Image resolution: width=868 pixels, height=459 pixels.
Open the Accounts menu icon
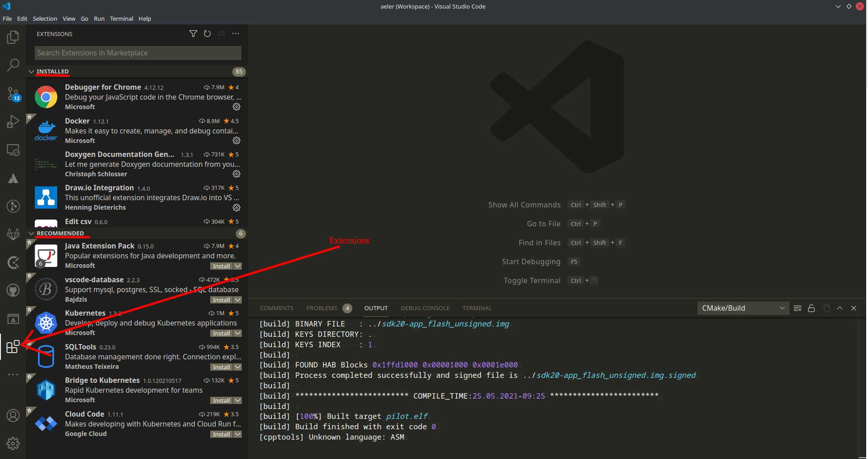tap(13, 415)
